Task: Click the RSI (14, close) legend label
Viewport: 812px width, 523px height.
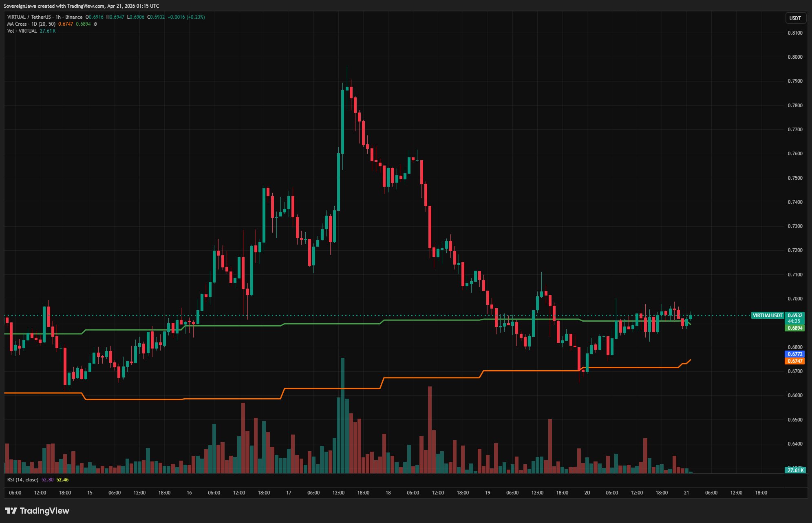Action: pyautogui.click(x=23, y=480)
